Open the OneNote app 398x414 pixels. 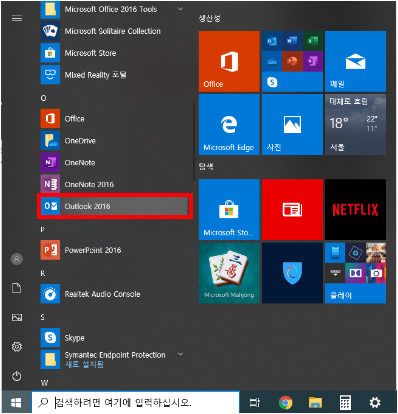pyautogui.click(x=114, y=162)
